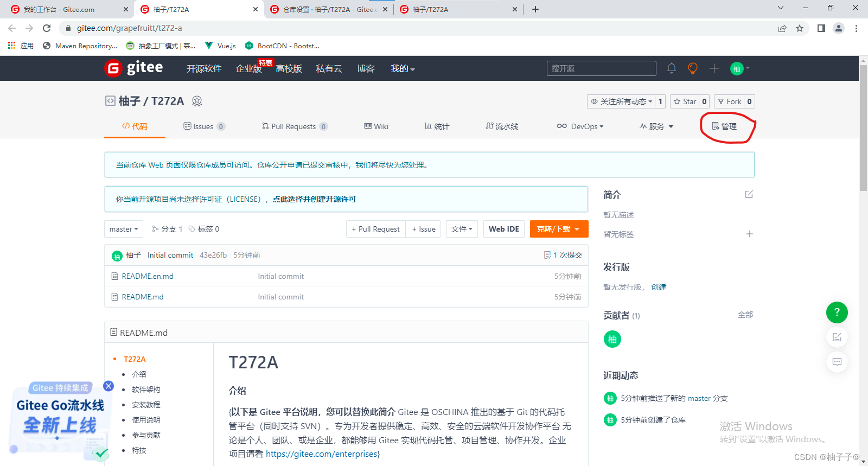This screenshot has height=466, width=868.
Task: Expand the 克隆/下载 dropdown button
Action: [x=559, y=229]
